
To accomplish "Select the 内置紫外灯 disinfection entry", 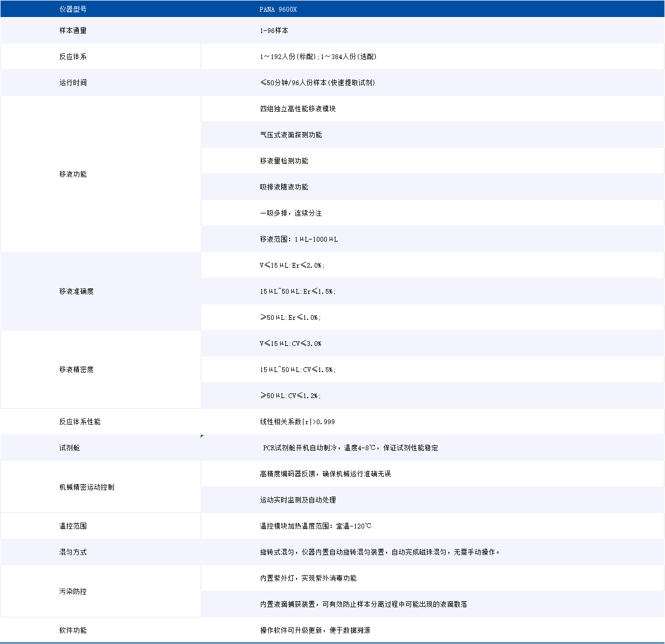I will tap(308, 578).
